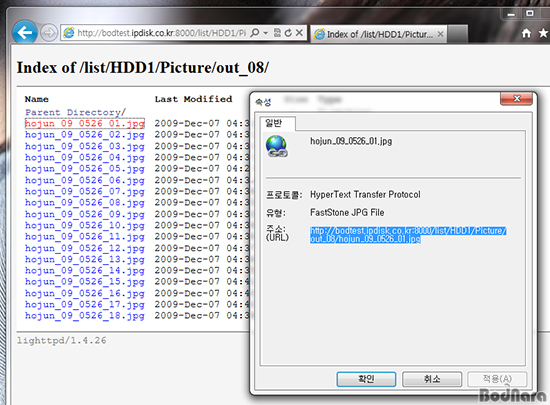Click the Refresh icon in address bar
Image resolution: width=550 pixels, height=405 pixels.
[288, 33]
